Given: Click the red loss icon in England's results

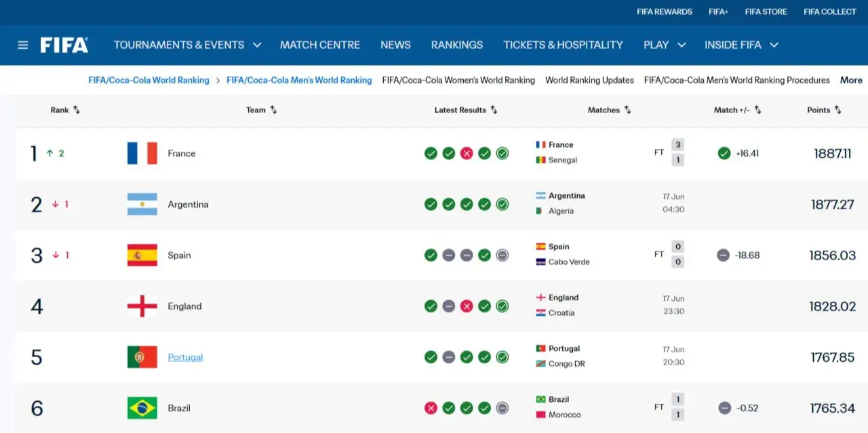Looking at the screenshot, I should [467, 306].
